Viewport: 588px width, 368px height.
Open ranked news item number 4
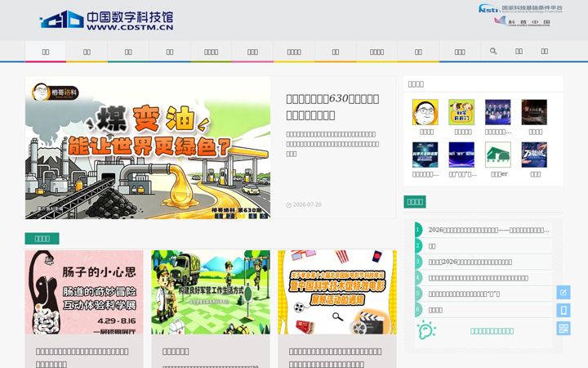[x=479, y=278]
